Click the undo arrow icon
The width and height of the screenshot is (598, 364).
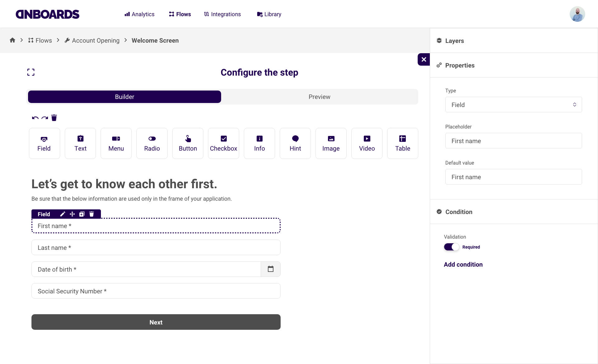[35, 118]
